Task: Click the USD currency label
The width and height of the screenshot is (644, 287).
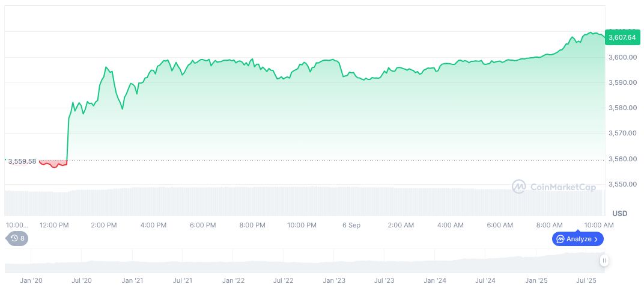Action: [x=619, y=214]
